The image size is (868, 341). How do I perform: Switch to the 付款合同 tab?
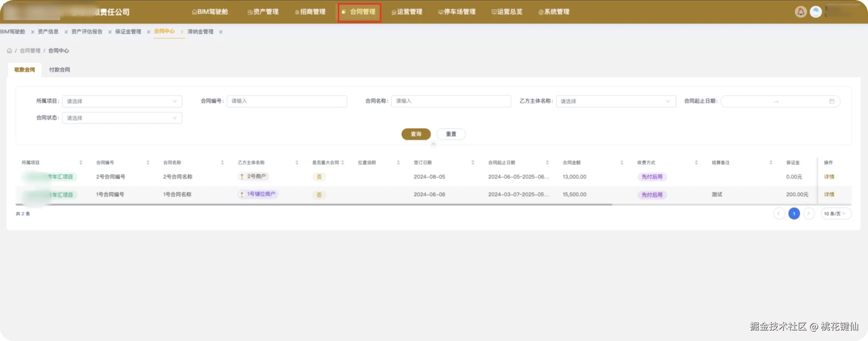coord(59,70)
